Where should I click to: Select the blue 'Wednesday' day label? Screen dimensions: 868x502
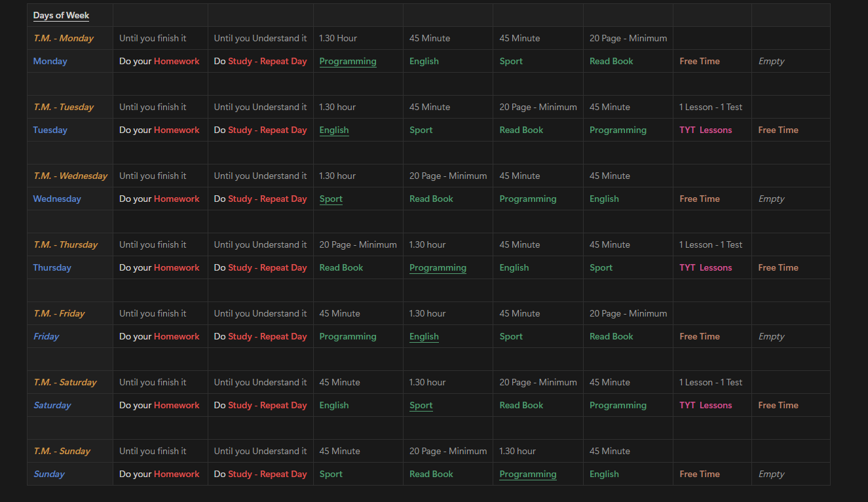(57, 199)
